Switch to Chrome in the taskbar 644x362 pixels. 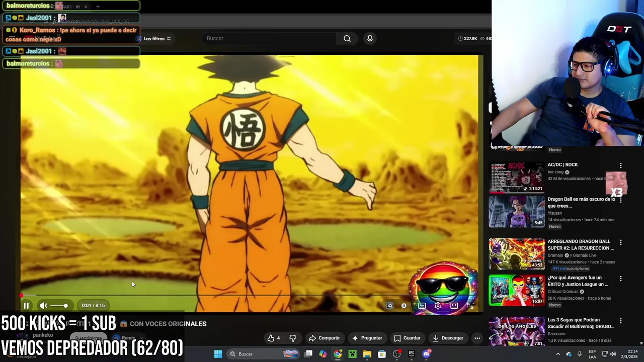(x=338, y=354)
